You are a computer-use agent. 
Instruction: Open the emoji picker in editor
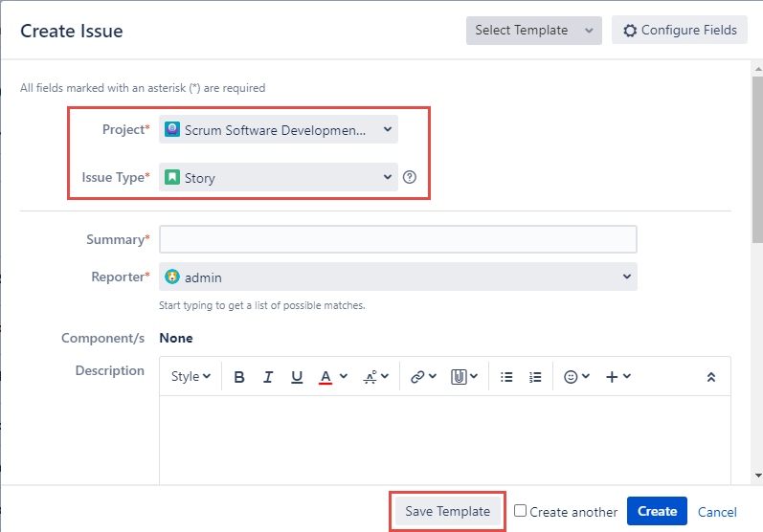pos(576,377)
